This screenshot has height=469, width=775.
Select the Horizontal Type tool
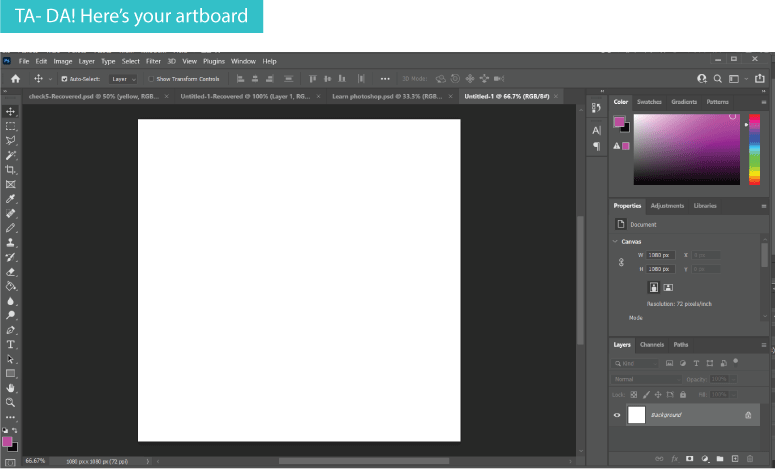pyautogui.click(x=11, y=344)
